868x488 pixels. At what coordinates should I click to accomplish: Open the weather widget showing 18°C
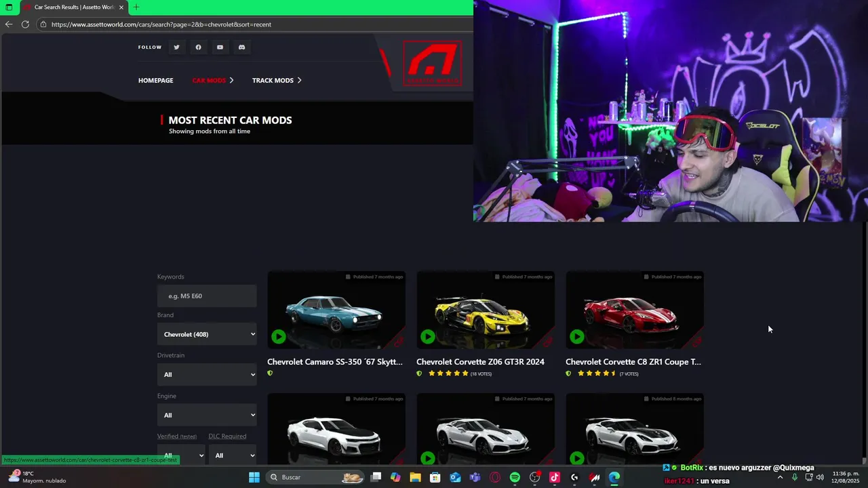click(x=37, y=477)
